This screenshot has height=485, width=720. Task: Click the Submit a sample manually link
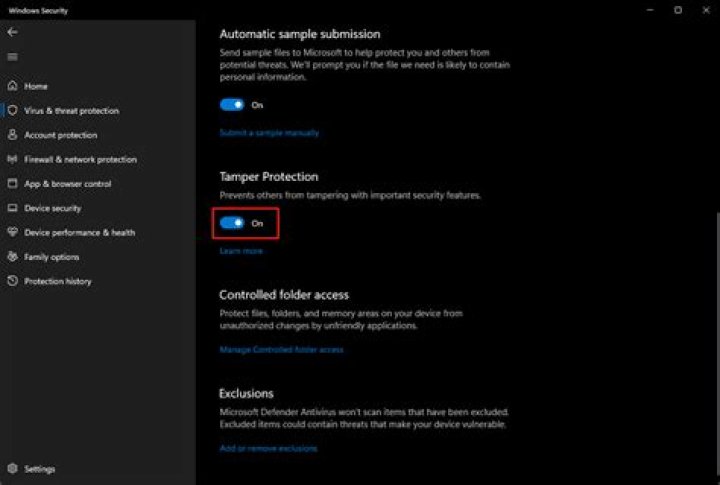[x=269, y=133]
